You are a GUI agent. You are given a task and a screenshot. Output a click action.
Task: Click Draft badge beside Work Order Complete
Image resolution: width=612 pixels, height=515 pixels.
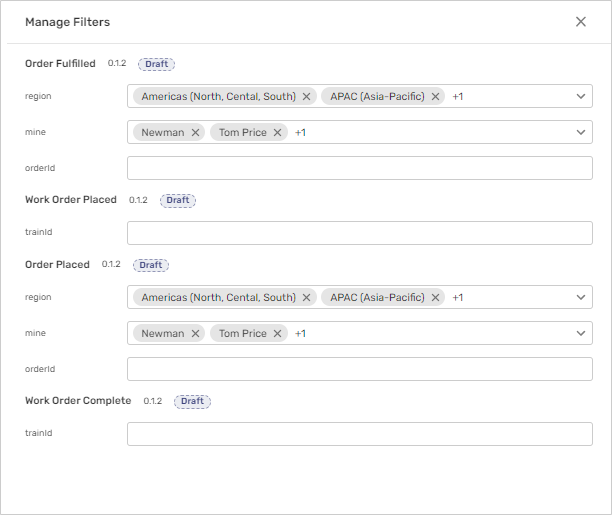[192, 401]
